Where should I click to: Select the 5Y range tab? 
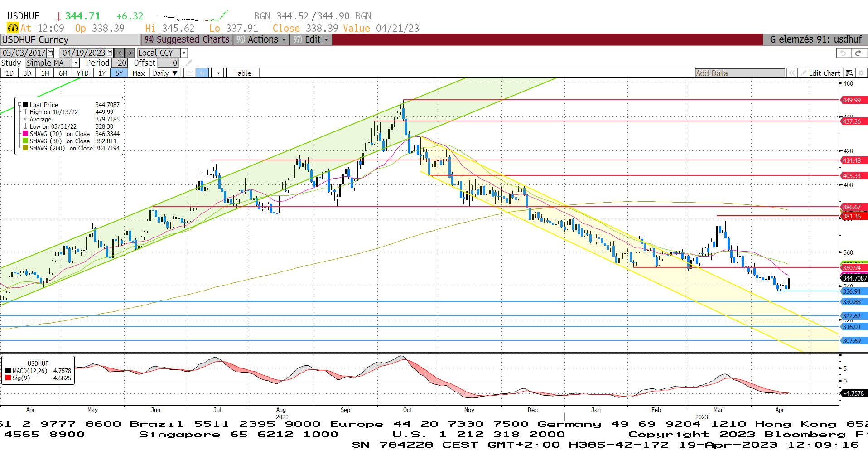pos(119,73)
